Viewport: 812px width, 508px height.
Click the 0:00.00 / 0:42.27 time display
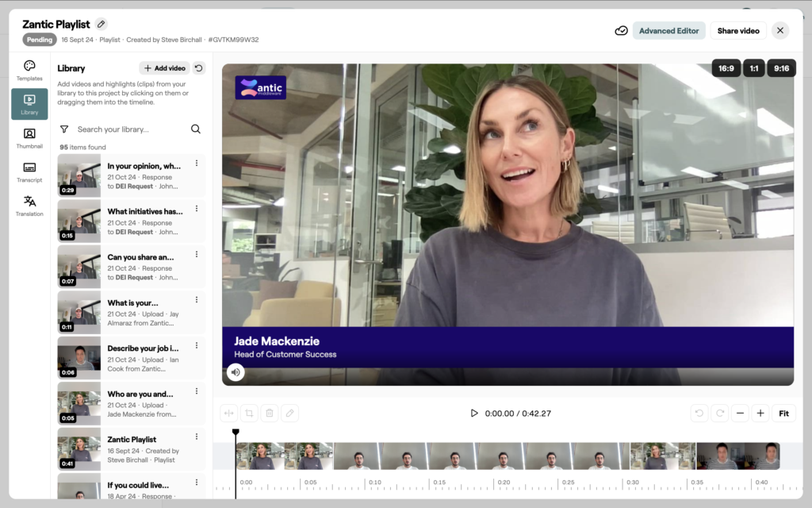tap(518, 413)
